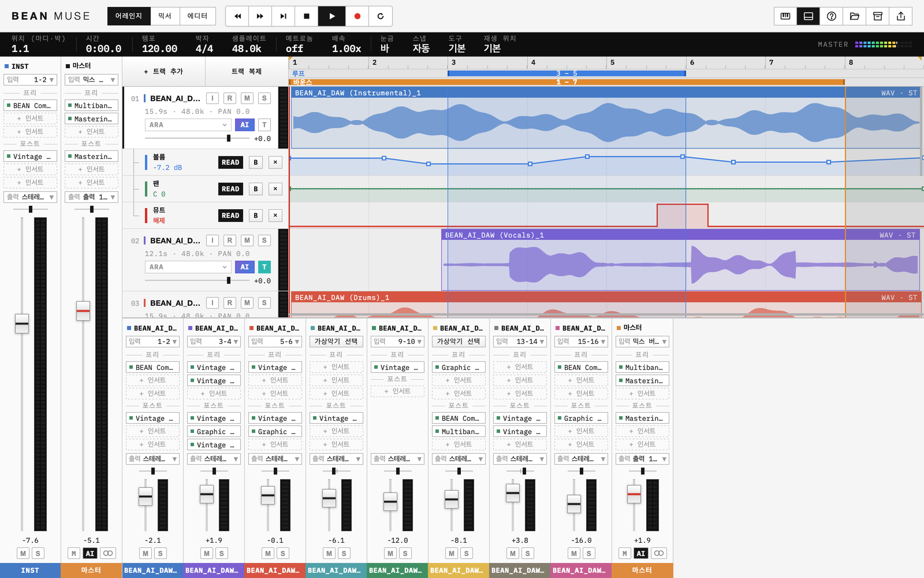This screenshot has height=578, width=924.
Task: Toggle the AI button on track 02
Action: tap(245, 267)
